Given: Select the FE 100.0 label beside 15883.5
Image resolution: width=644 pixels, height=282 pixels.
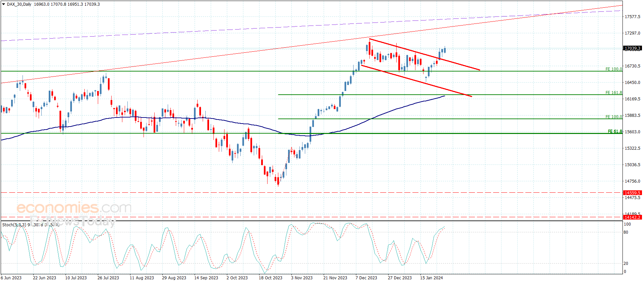Looking at the screenshot, I should click(x=614, y=117).
